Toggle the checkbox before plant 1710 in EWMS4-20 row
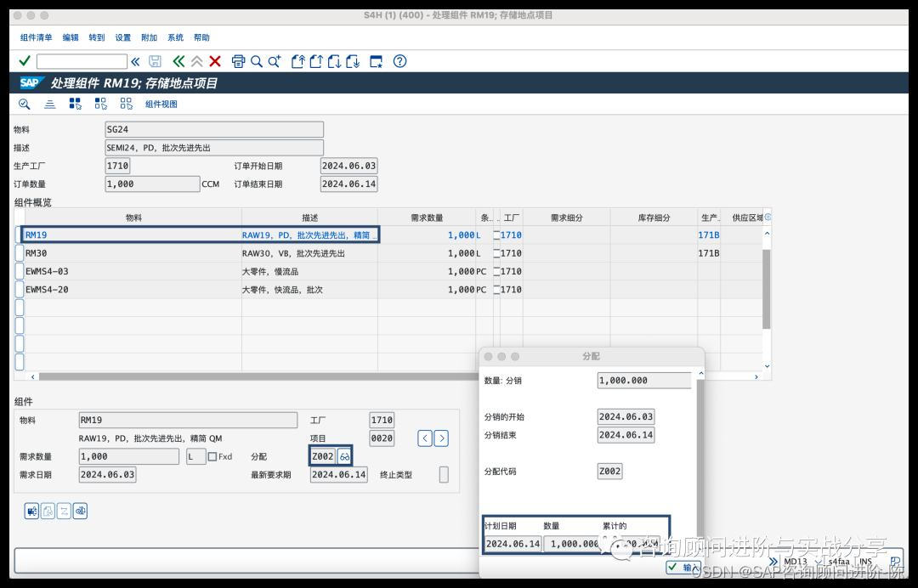The image size is (918, 588). point(496,290)
